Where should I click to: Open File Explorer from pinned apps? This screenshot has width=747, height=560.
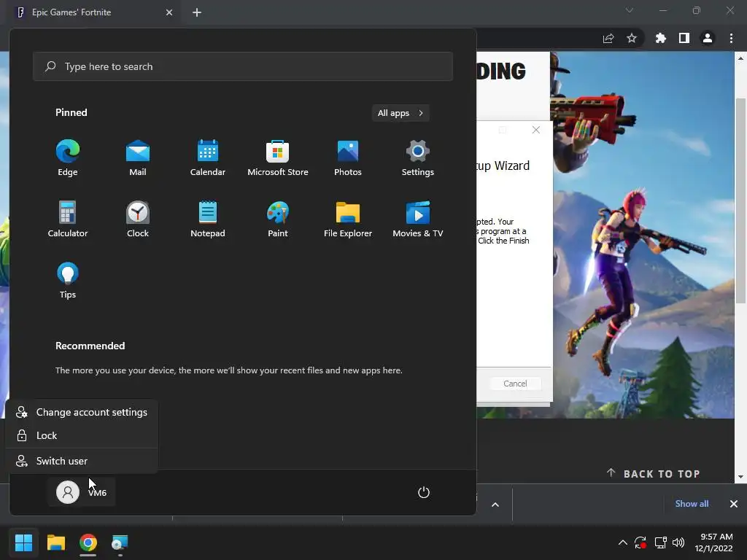[348, 219]
